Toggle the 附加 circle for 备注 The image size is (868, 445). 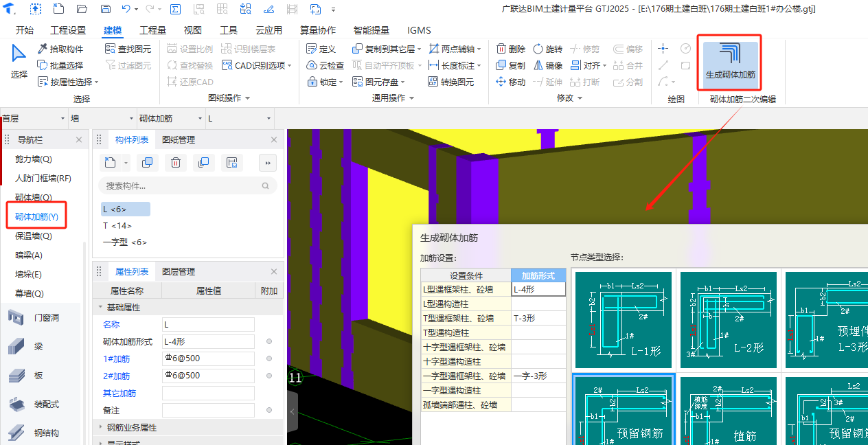tap(269, 410)
